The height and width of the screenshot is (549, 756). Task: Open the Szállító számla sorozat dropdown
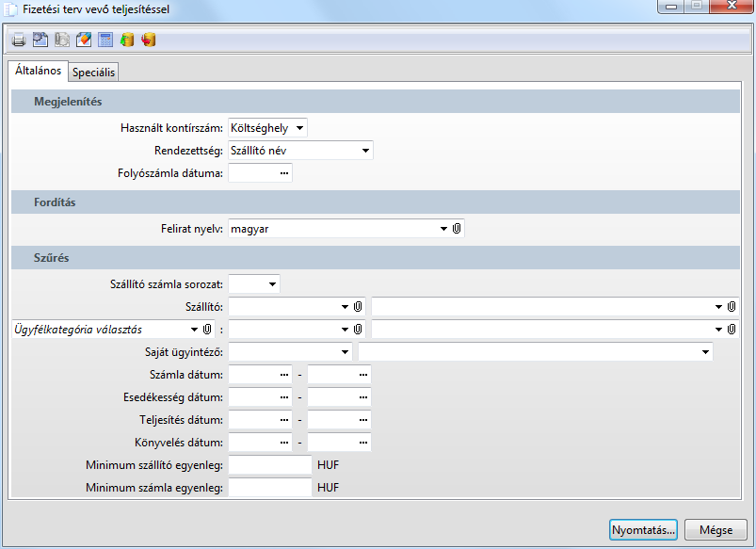pos(272,284)
